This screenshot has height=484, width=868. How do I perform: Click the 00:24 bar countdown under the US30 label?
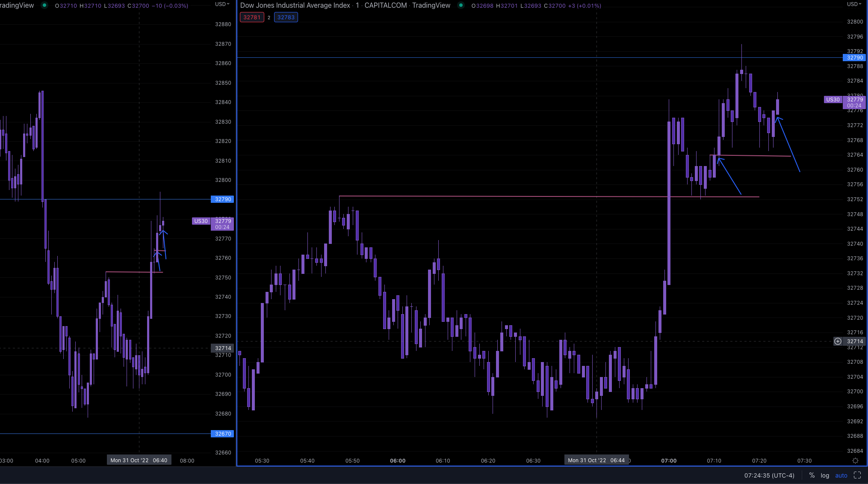pos(854,105)
